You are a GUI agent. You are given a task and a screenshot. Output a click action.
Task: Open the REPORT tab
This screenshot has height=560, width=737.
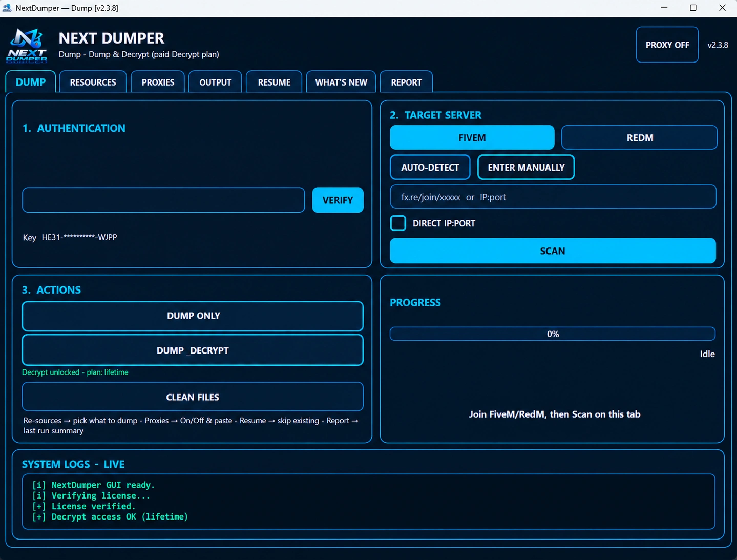(x=406, y=82)
